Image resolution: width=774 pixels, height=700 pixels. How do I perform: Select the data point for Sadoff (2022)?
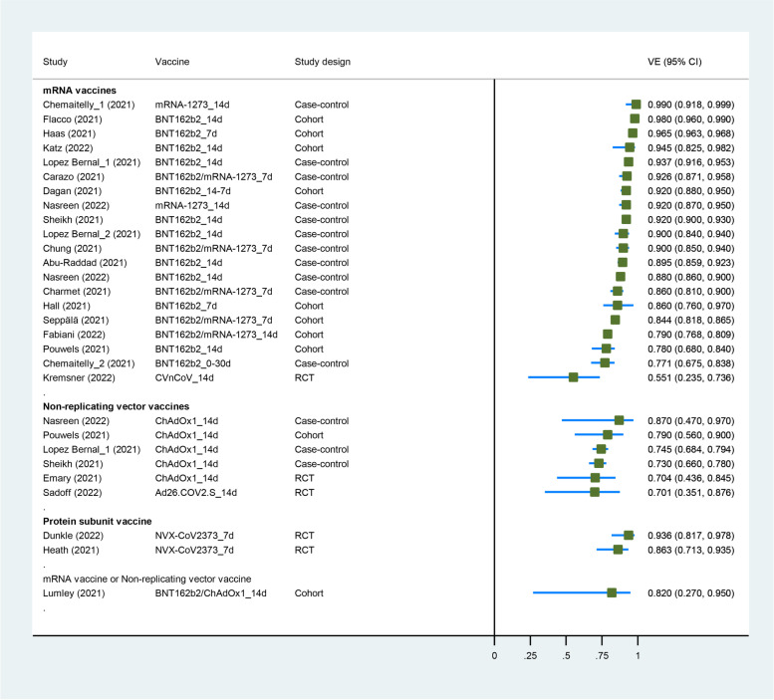595,492
